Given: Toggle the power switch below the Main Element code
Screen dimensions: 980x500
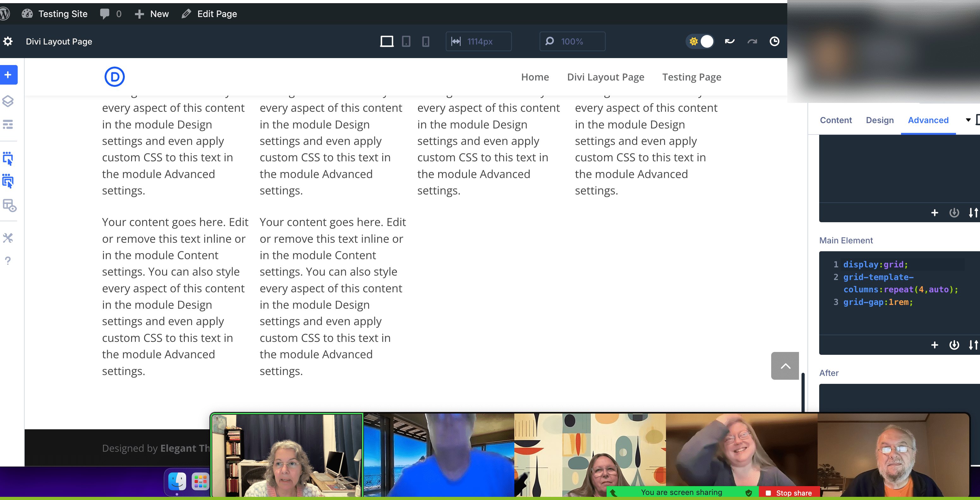Looking at the screenshot, I should 954,345.
